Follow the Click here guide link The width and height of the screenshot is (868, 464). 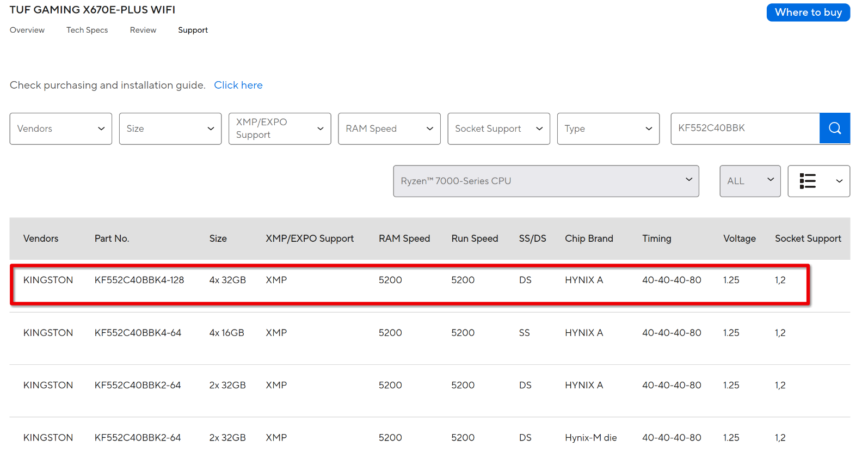(x=238, y=85)
